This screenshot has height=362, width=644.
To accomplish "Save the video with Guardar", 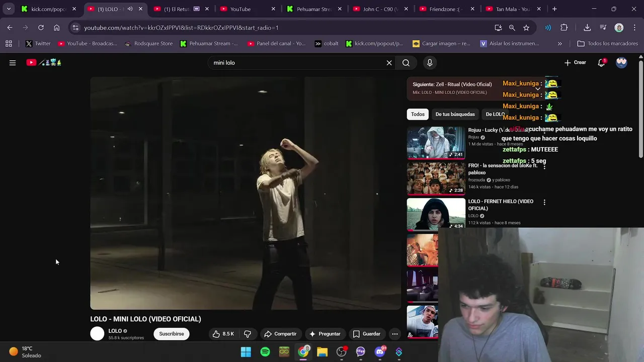I will pos(366,334).
